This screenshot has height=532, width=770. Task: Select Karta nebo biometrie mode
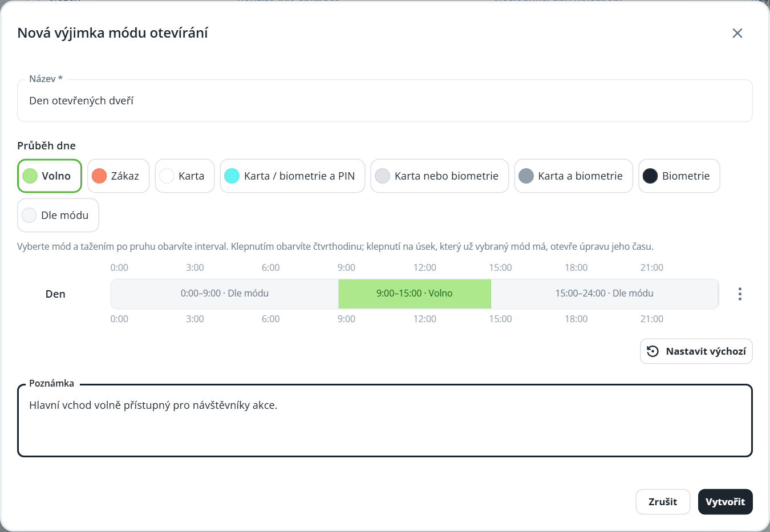click(440, 176)
